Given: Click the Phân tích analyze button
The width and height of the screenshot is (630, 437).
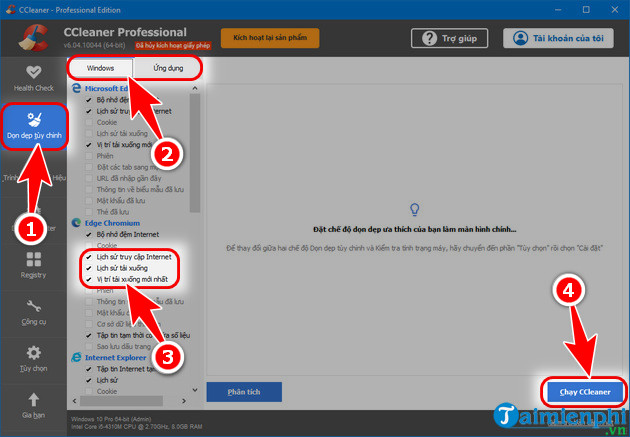Looking at the screenshot, I should [244, 392].
